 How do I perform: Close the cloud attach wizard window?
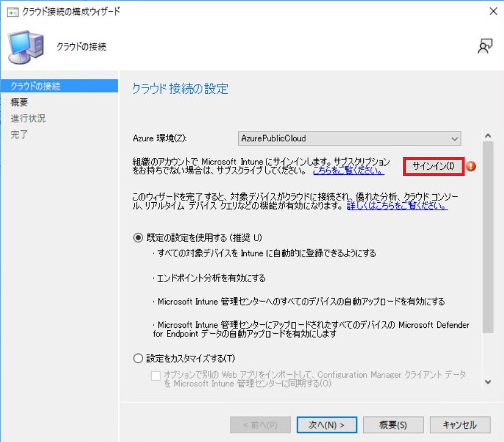[492, 12]
